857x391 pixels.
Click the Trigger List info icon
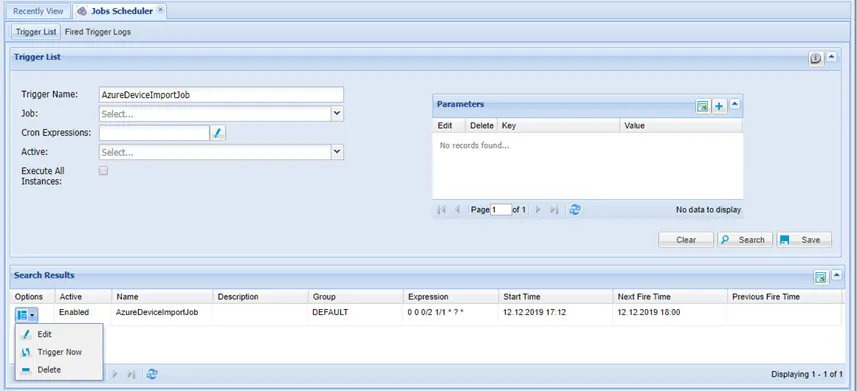point(816,59)
